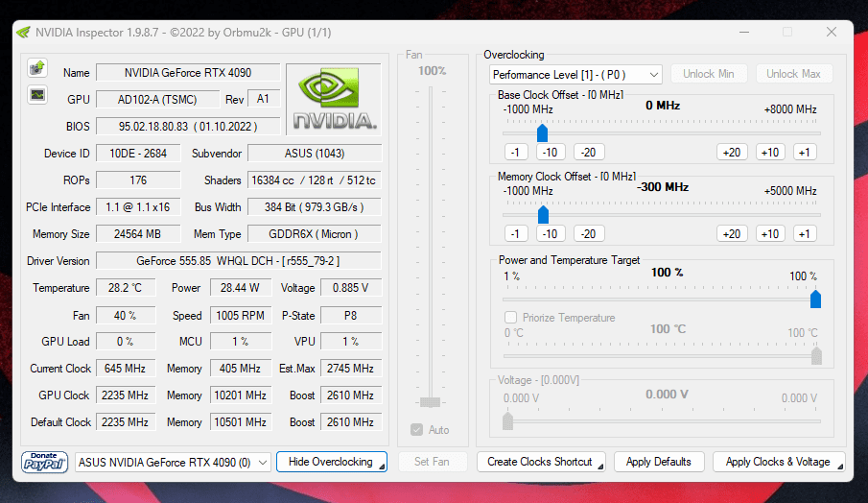
Task: Click the Shaders field 16384 cc
Action: [315, 180]
